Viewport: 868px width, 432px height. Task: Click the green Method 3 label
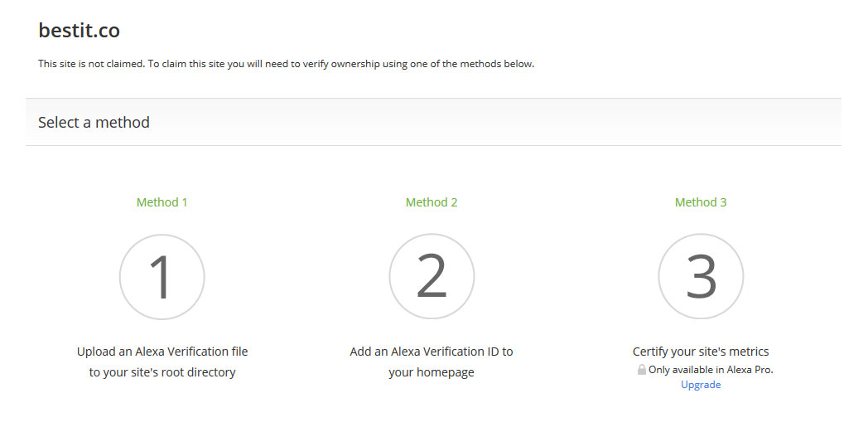[700, 202]
